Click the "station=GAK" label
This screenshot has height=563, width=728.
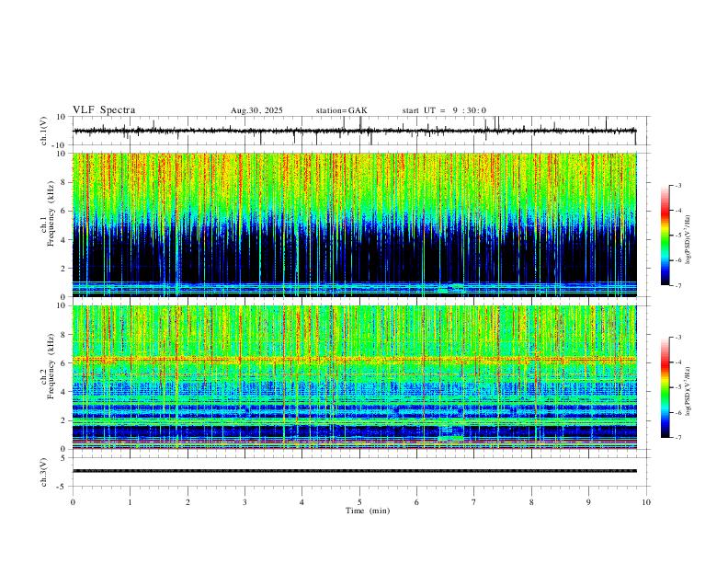pyautogui.click(x=342, y=110)
